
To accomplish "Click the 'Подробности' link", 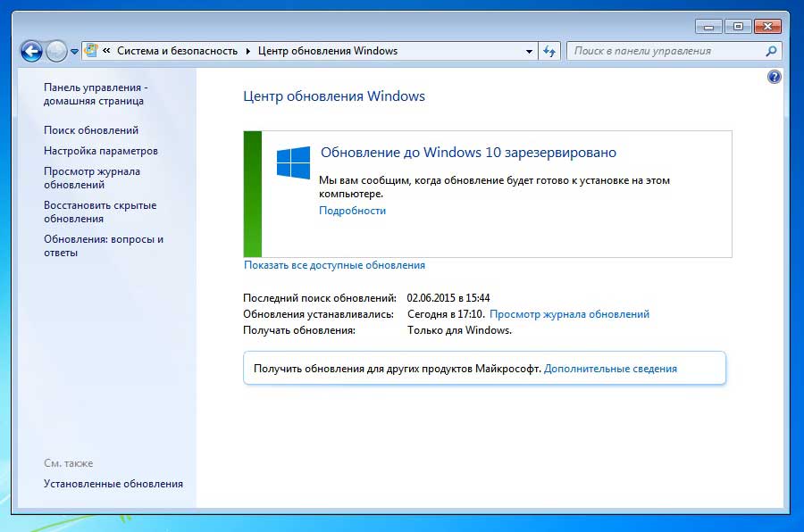I will point(352,211).
